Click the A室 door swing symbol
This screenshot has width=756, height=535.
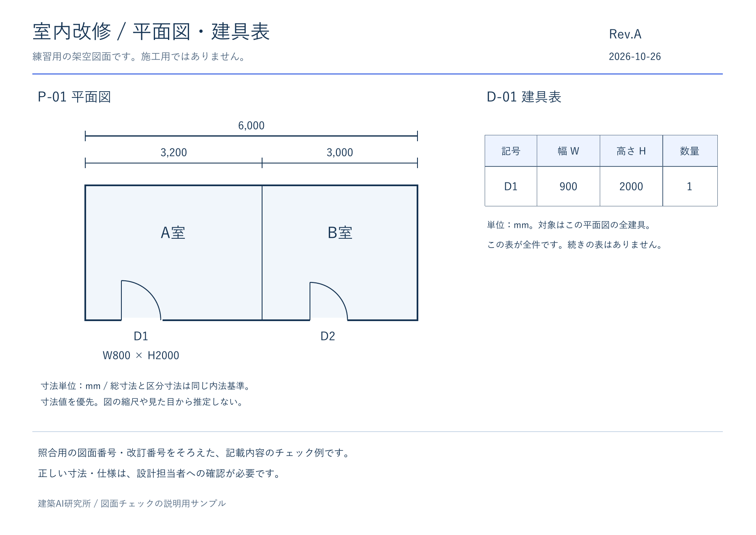point(141,300)
